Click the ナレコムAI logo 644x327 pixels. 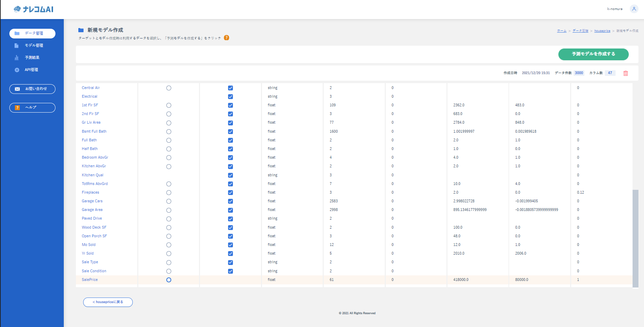34,9
